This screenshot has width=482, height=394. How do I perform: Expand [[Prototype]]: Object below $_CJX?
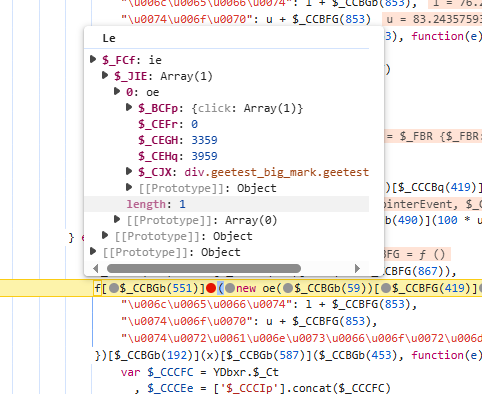coord(129,187)
